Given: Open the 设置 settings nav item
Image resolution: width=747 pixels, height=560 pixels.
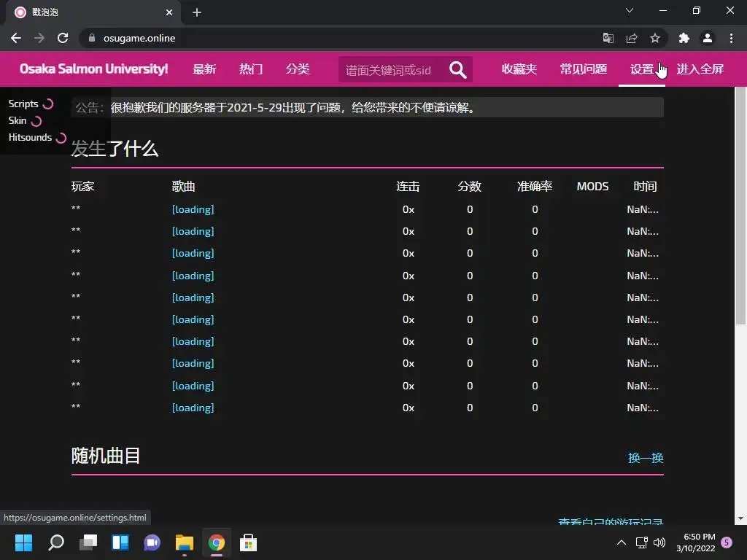Looking at the screenshot, I should [642, 69].
